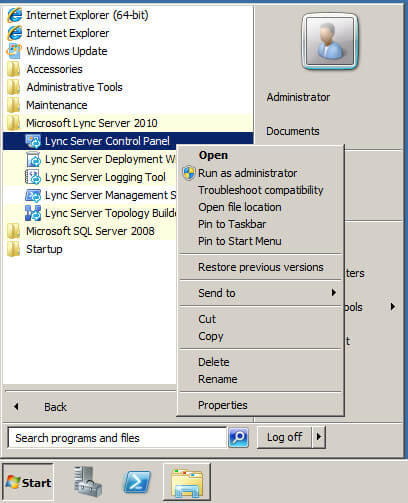This screenshot has height=503, width=408.
Task: Click the Microsoft Lync Server 2010 folder icon
Action: 14,123
